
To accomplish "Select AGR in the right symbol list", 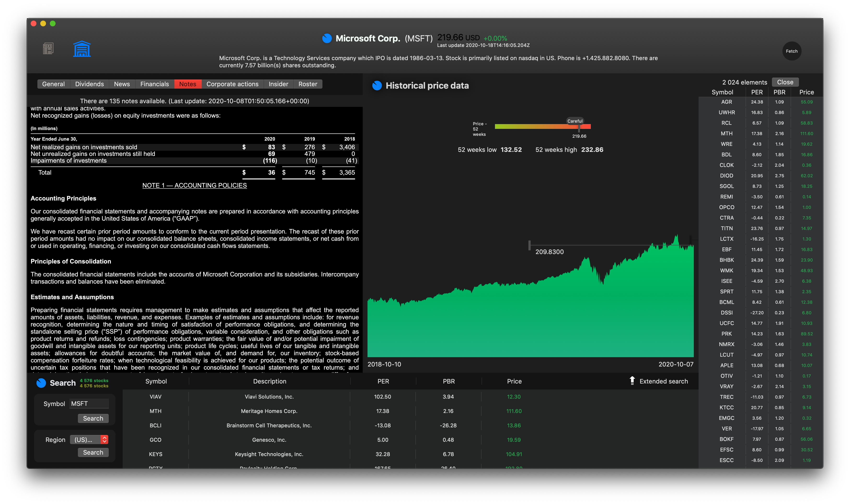I will pos(761,102).
